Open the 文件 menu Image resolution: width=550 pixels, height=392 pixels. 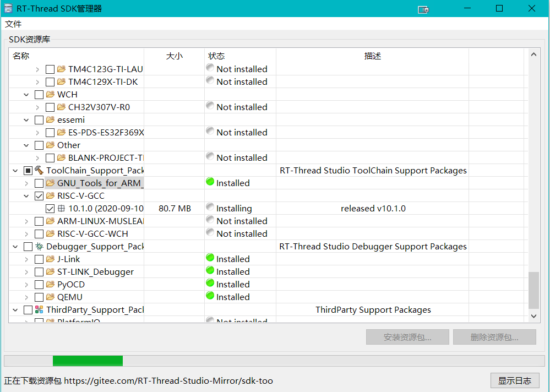tap(13, 24)
